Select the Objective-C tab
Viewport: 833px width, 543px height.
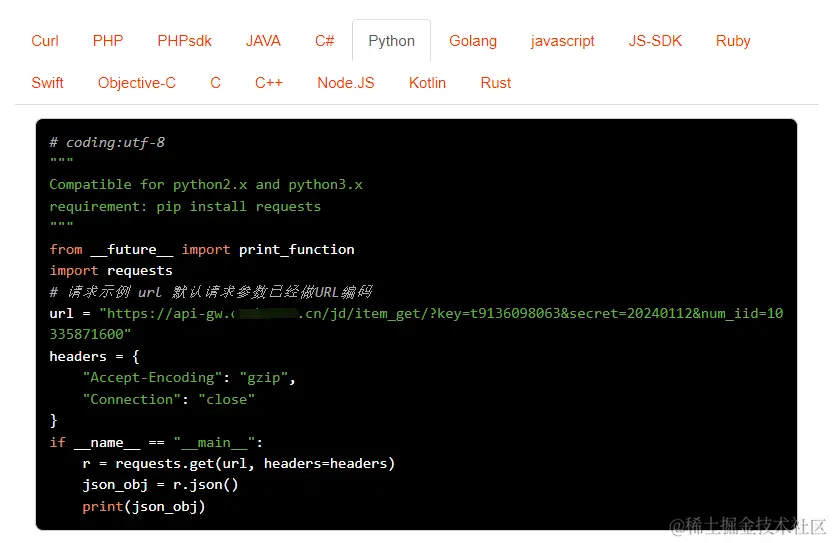point(137,83)
